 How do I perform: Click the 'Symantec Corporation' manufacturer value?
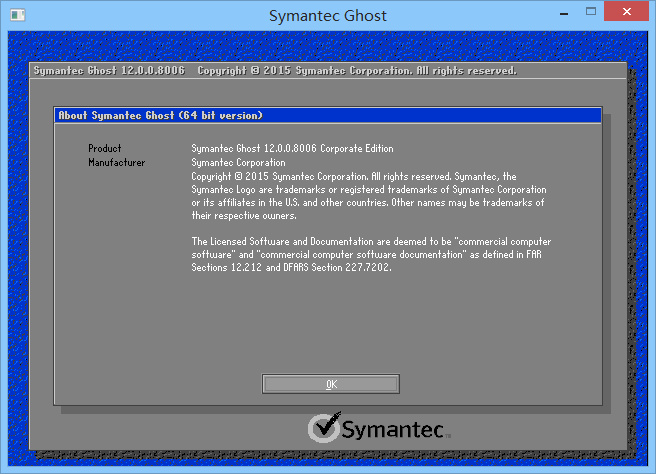[x=238, y=162]
